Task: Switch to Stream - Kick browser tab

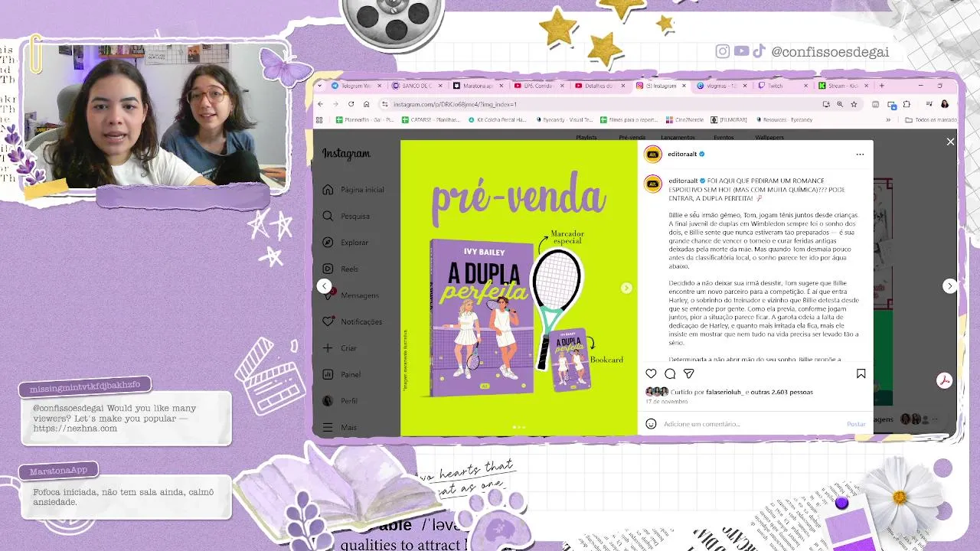Action: 842,86
